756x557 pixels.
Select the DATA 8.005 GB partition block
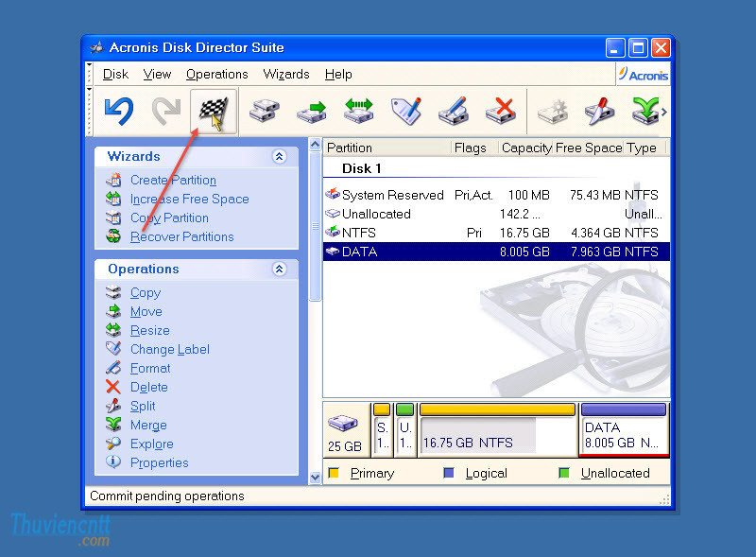tap(625, 430)
